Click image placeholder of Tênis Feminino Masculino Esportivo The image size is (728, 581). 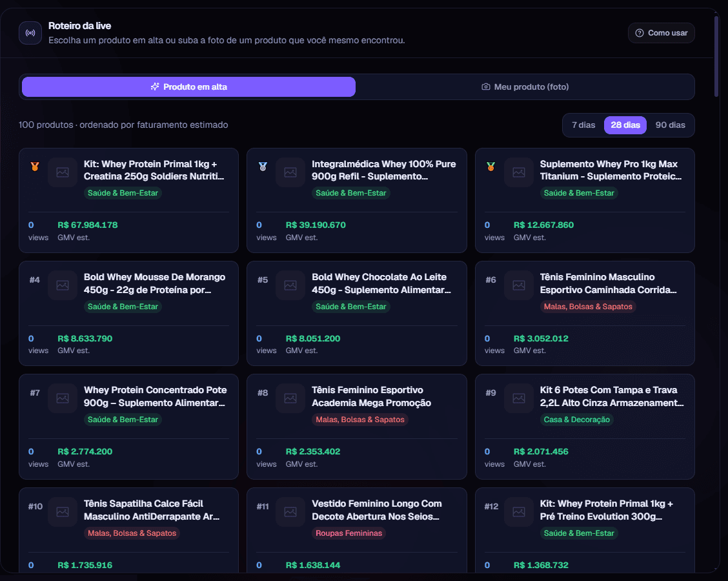point(519,285)
